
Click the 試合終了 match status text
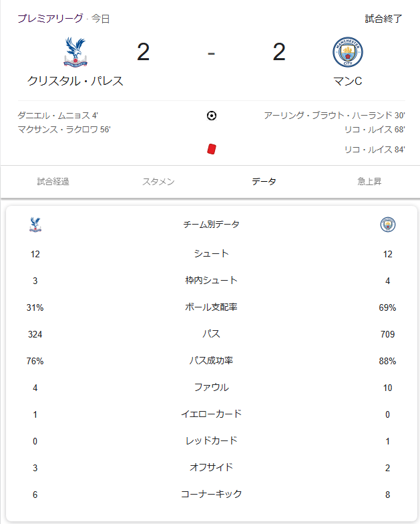pos(383,19)
